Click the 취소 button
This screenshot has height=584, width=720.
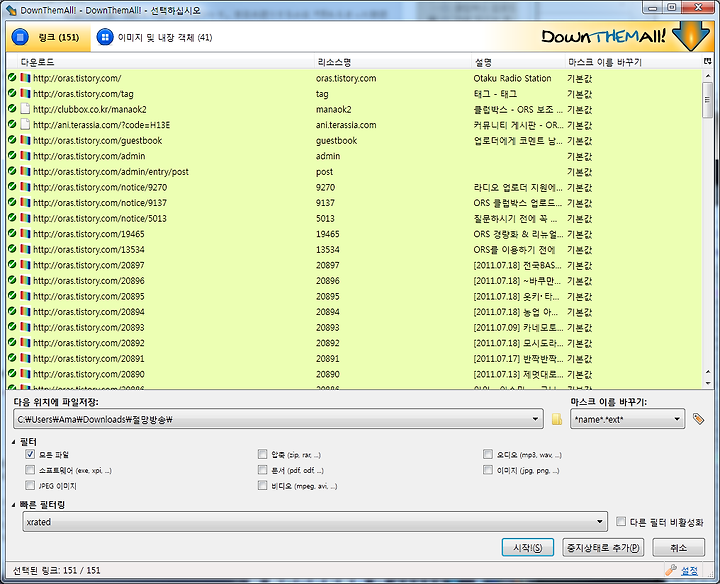point(679,547)
